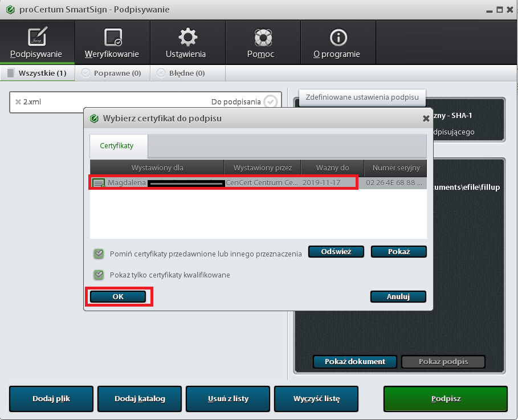Sort by Wystawiony przez column header
518x420 pixels.
[262, 168]
